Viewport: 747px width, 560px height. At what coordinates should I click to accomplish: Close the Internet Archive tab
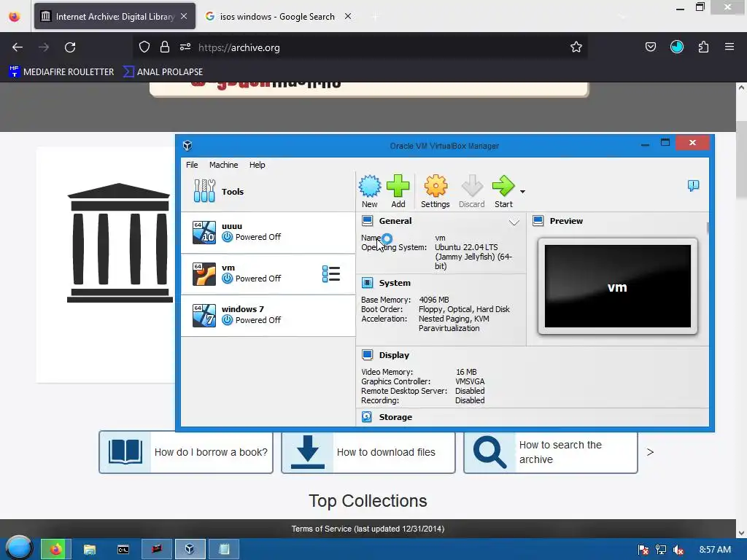(x=184, y=16)
